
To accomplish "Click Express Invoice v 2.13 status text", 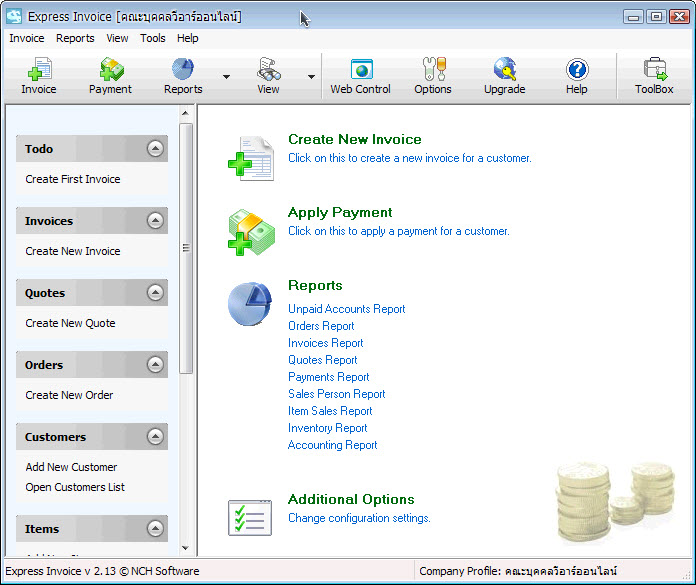I will (102, 571).
